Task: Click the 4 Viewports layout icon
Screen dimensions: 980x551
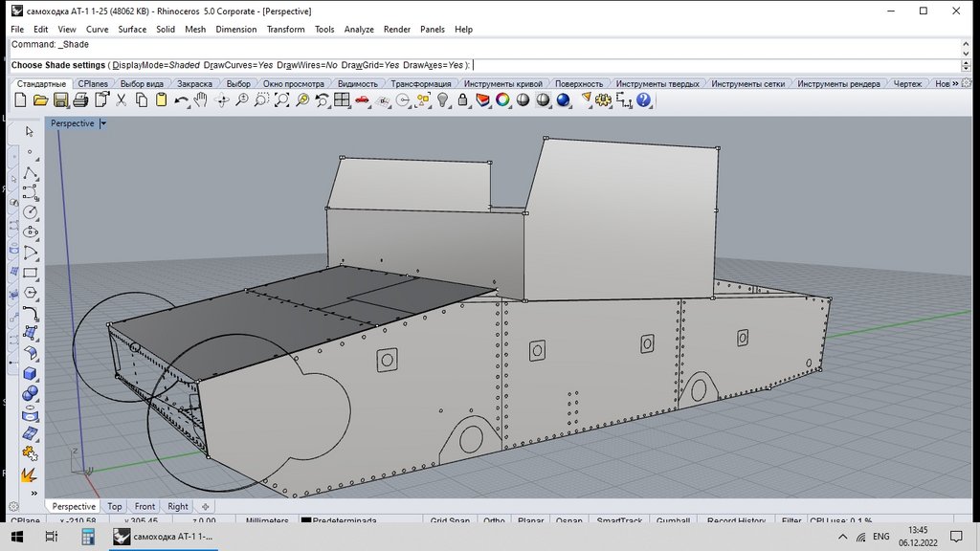Action: coord(342,99)
